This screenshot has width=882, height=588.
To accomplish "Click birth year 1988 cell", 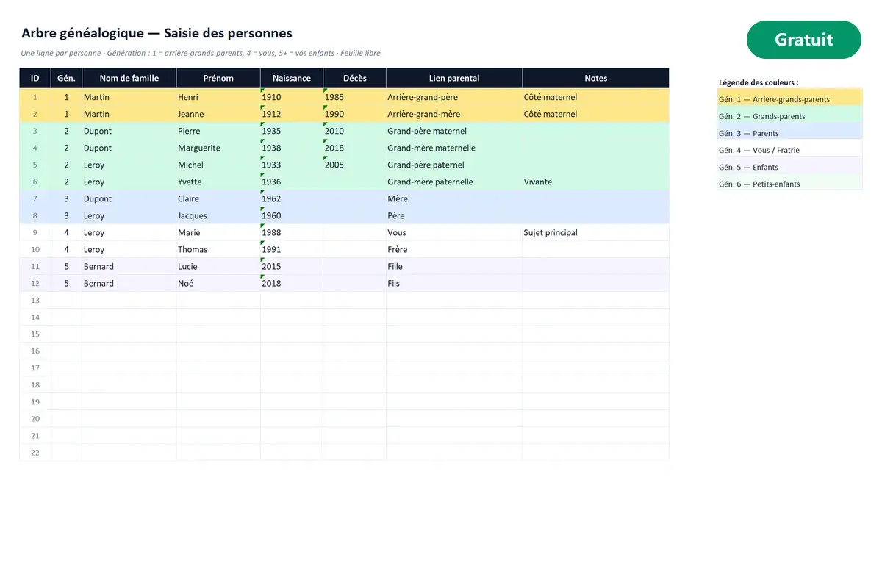I will 292,232.
